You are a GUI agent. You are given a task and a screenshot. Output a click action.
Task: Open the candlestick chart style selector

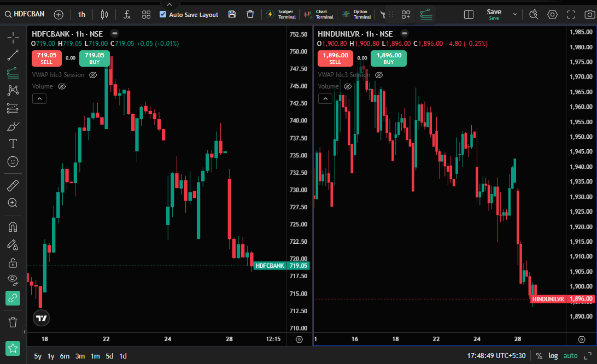point(104,14)
